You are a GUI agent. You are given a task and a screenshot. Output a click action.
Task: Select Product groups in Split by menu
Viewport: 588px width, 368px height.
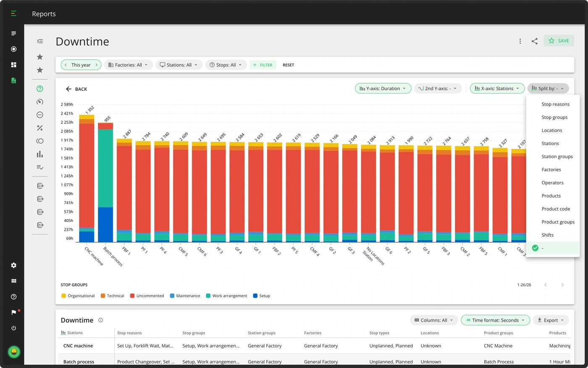(553, 222)
